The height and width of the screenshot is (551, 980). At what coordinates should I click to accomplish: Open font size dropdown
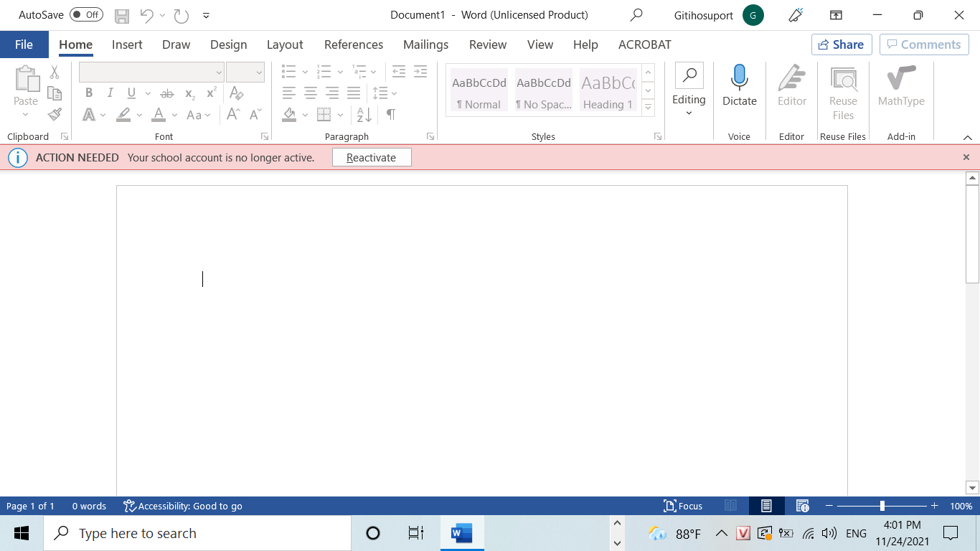(259, 72)
